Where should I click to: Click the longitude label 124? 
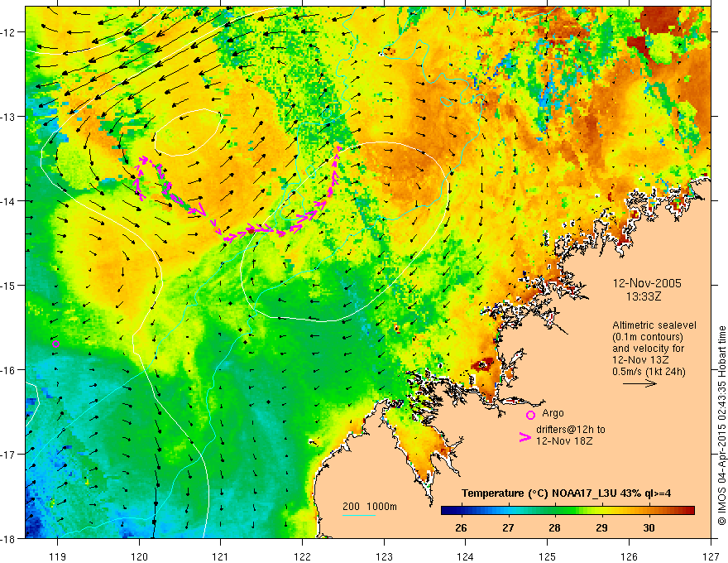466,556
